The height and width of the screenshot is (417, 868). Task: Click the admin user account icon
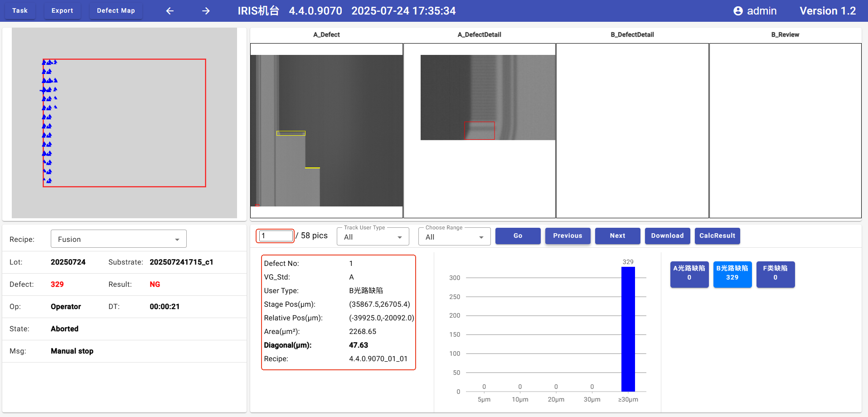(738, 11)
